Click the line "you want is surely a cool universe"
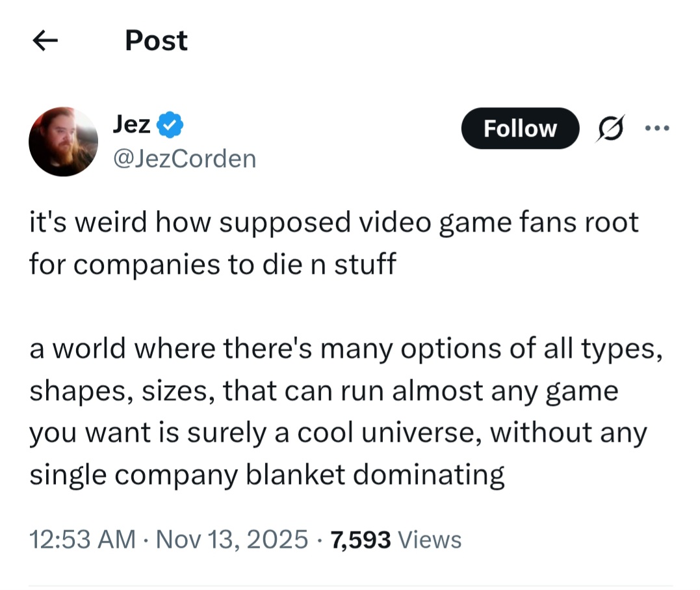The image size is (700, 590). click(338, 433)
